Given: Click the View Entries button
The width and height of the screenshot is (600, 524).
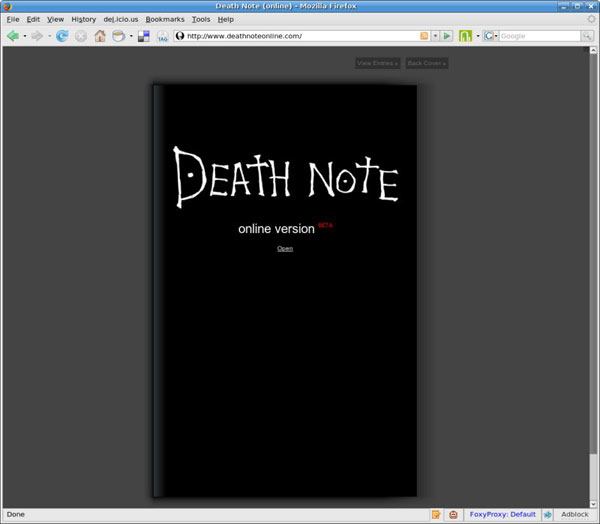Looking at the screenshot, I should pos(377,63).
